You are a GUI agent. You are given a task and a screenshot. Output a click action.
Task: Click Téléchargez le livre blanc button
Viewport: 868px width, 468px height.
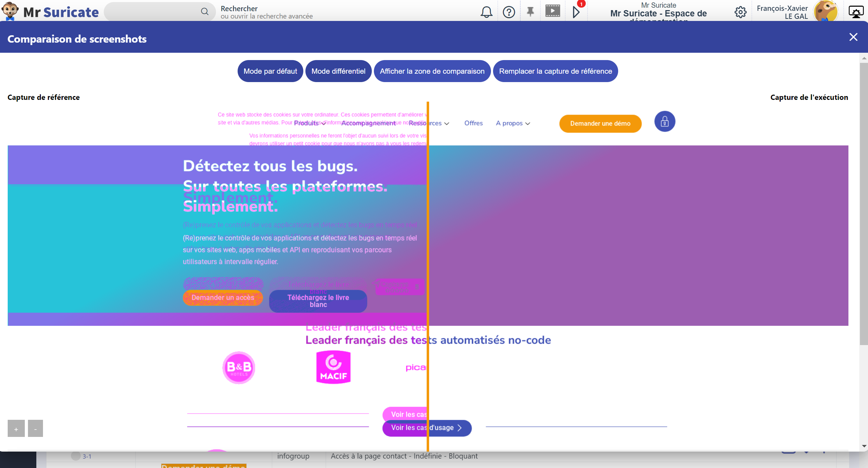(318, 301)
